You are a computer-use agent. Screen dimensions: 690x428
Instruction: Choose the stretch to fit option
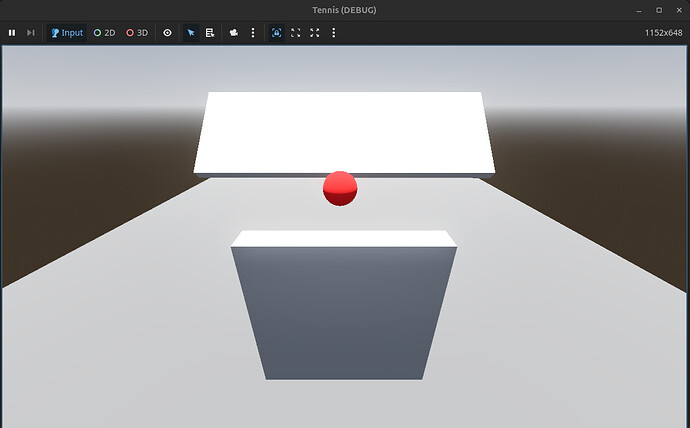pyautogui.click(x=315, y=33)
